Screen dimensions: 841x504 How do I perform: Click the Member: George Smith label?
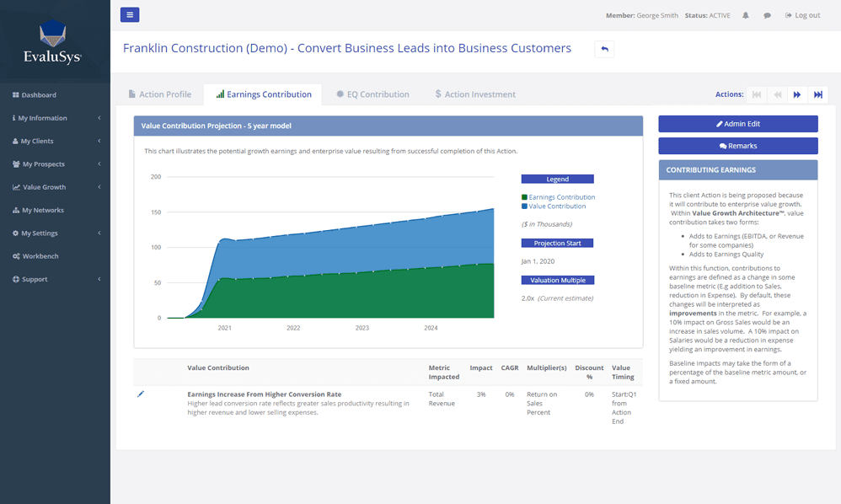click(x=642, y=15)
